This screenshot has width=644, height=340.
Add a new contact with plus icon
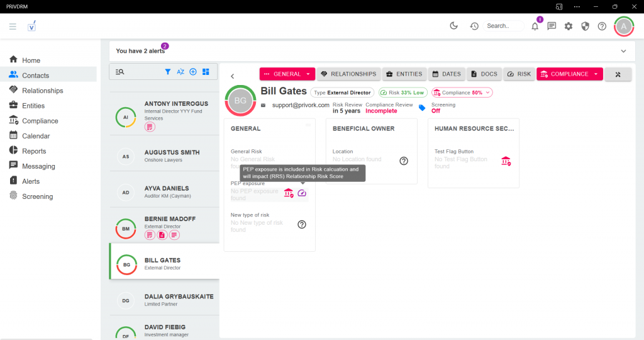coord(193,72)
